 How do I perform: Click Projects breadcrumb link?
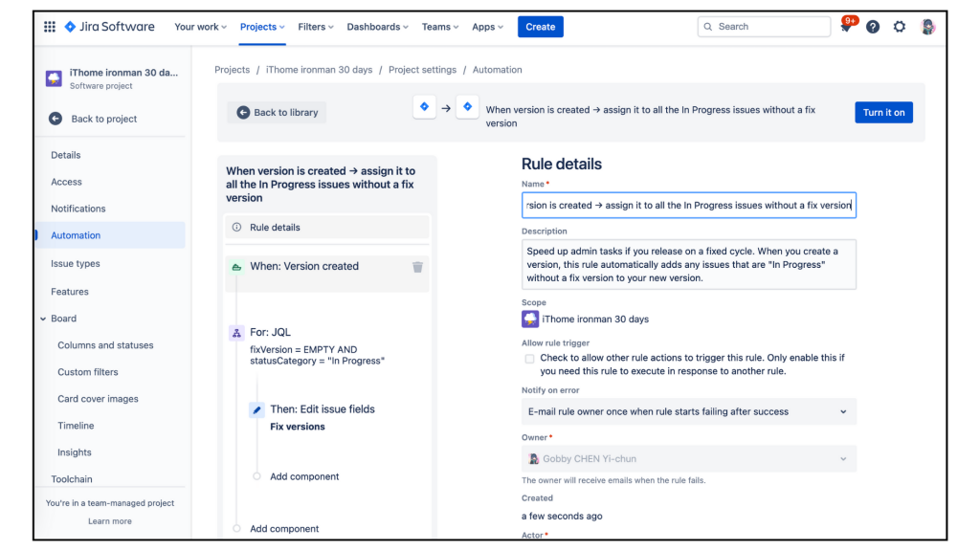[x=232, y=70]
